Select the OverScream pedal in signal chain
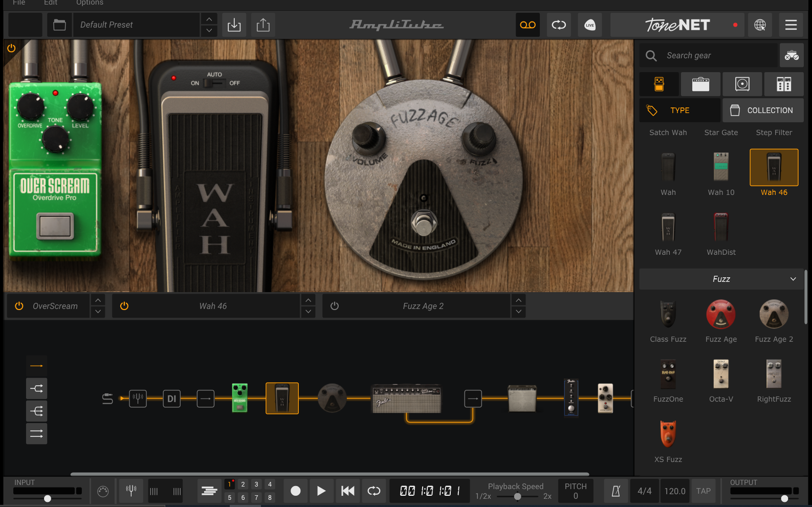This screenshot has height=507, width=812. pos(239,398)
